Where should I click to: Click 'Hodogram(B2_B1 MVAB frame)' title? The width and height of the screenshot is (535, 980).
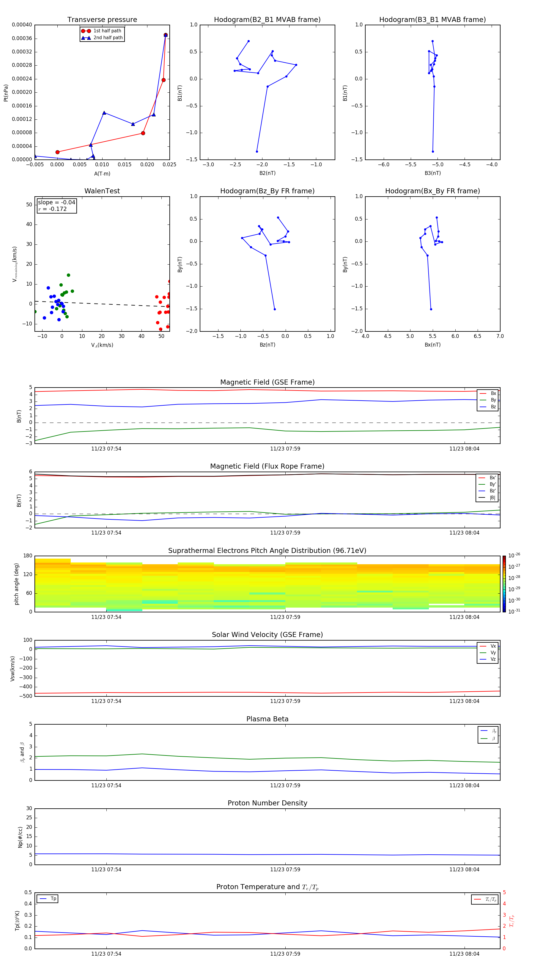(267, 20)
